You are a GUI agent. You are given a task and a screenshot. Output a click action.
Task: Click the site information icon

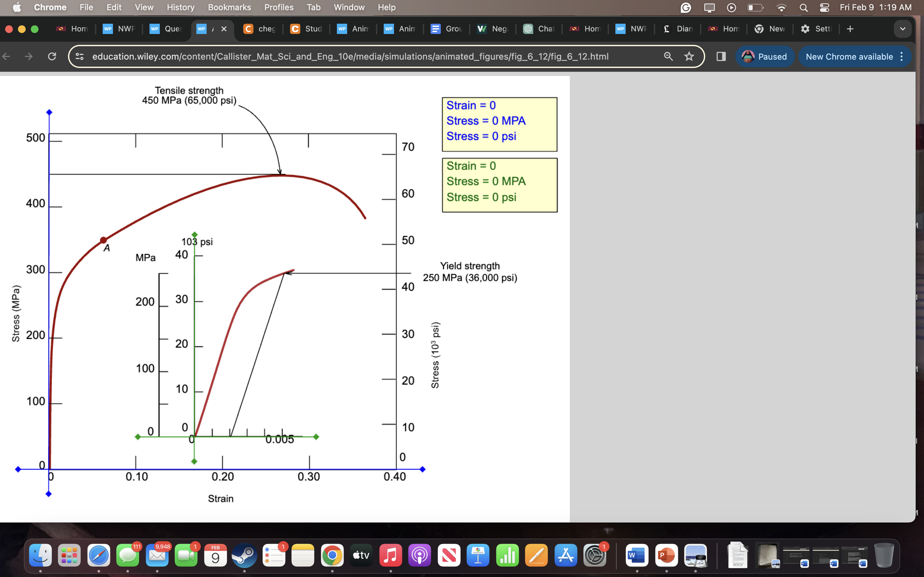coord(80,56)
